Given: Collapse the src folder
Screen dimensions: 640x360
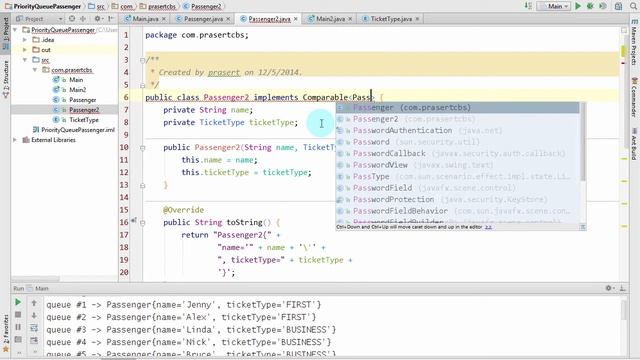Looking at the screenshot, I should [25, 60].
